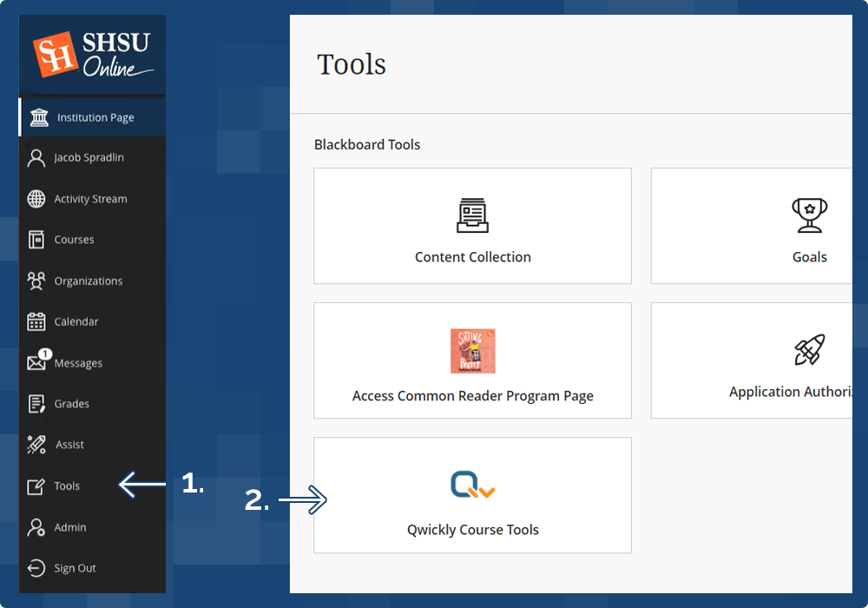Screen dimensions: 868x608
Task: Click the unread Messages count badge
Action: tap(45, 354)
